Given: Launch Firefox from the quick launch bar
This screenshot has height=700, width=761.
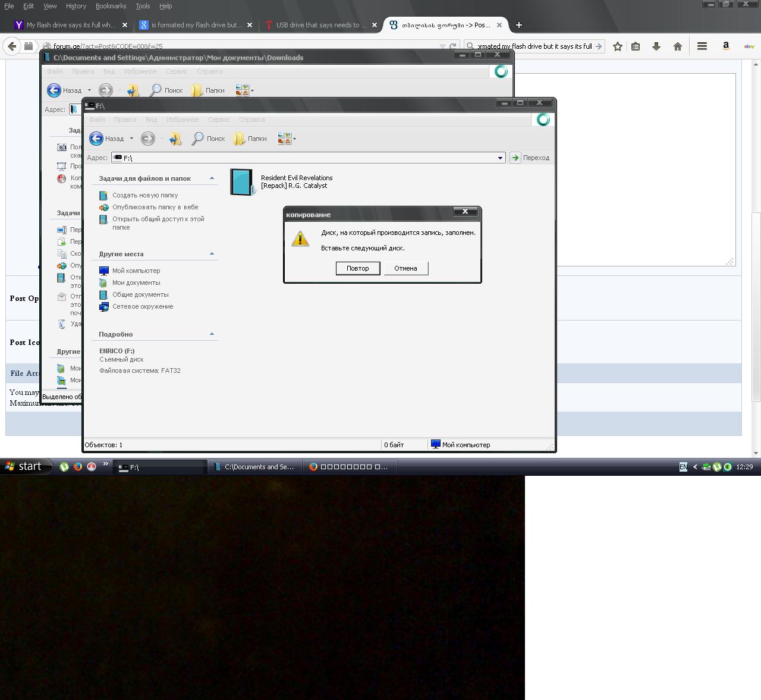Looking at the screenshot, I should (78, 467).
